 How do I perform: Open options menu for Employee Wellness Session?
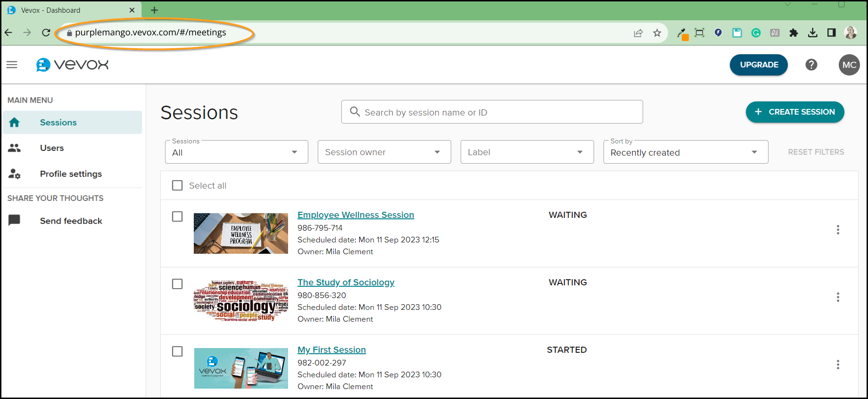838,230
